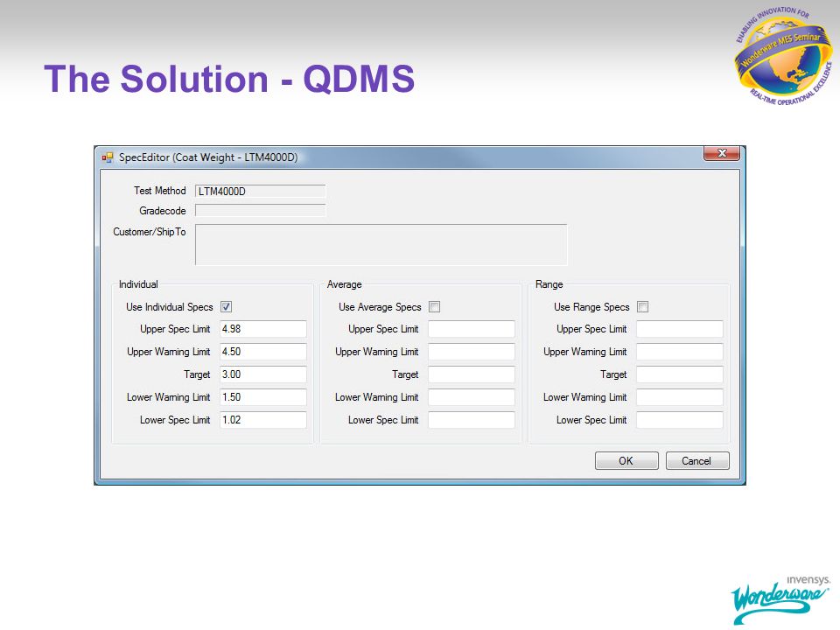The height and width of the screenshot is (630, 840).
Task: Click the Wonderware MES Seminar globe logo
Action: click(783, 56)
